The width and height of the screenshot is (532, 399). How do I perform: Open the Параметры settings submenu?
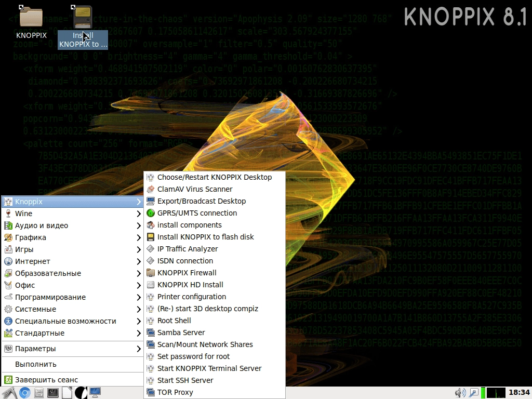click(x=72, y=349)
